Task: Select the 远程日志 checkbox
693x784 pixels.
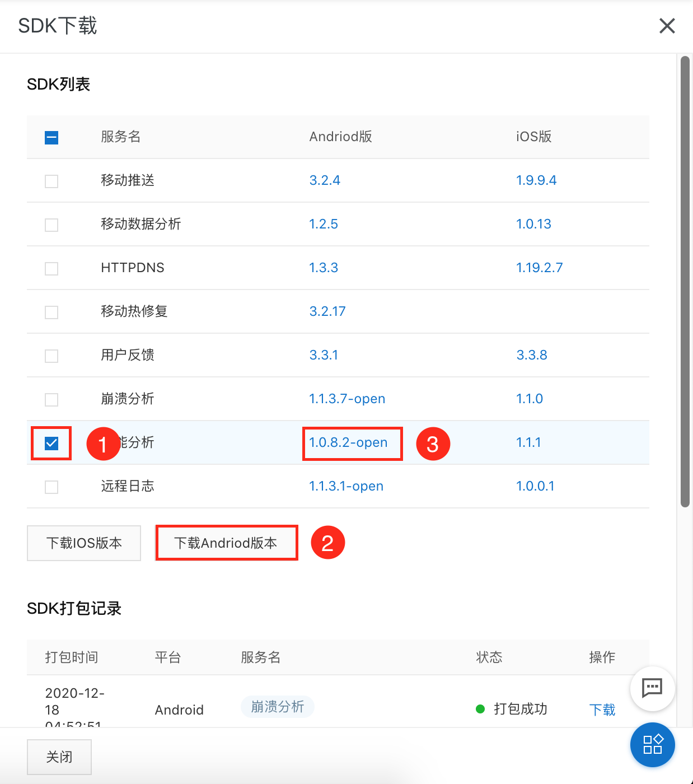Action: (51, 487)
